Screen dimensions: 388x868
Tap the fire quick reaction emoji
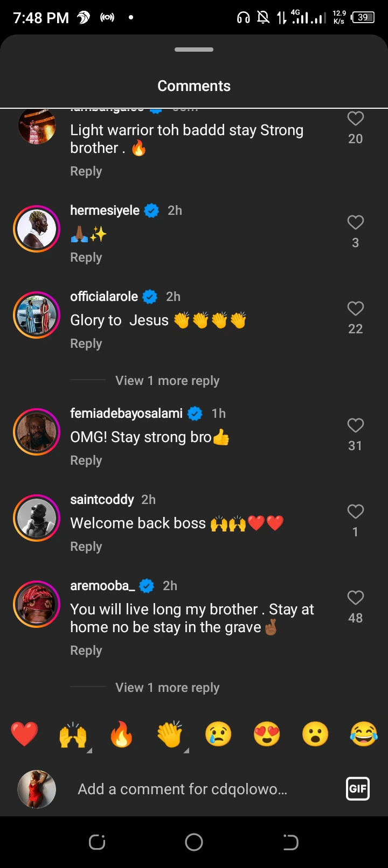[122, 734]
